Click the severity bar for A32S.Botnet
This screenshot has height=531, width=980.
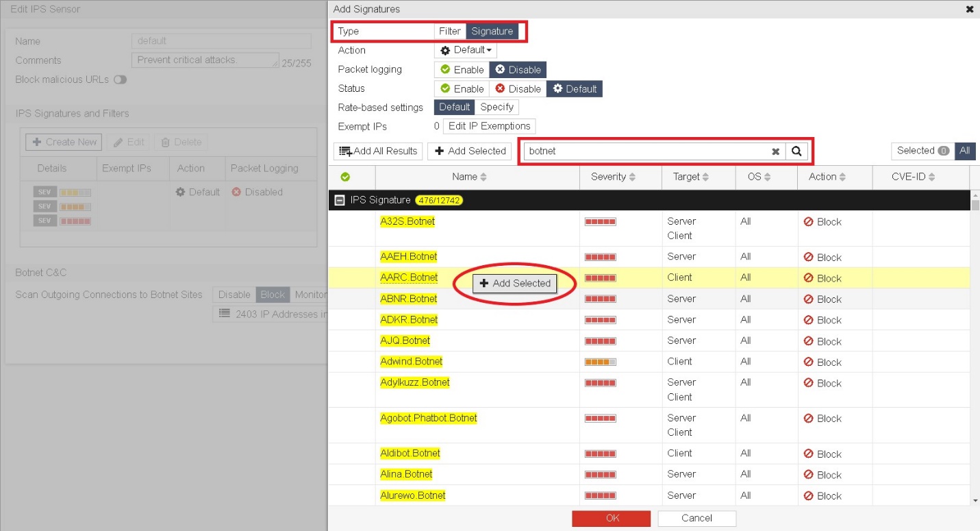(x=600, y=221)
